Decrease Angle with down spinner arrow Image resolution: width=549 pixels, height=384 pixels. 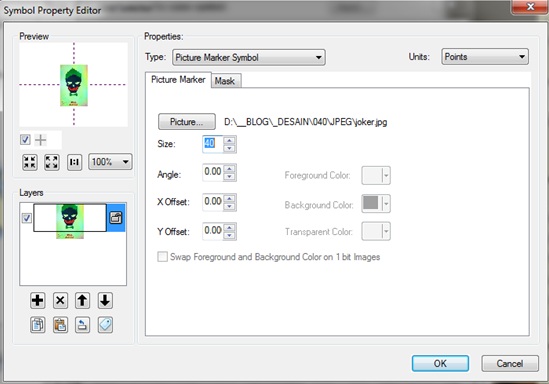[x=229, y=176]
